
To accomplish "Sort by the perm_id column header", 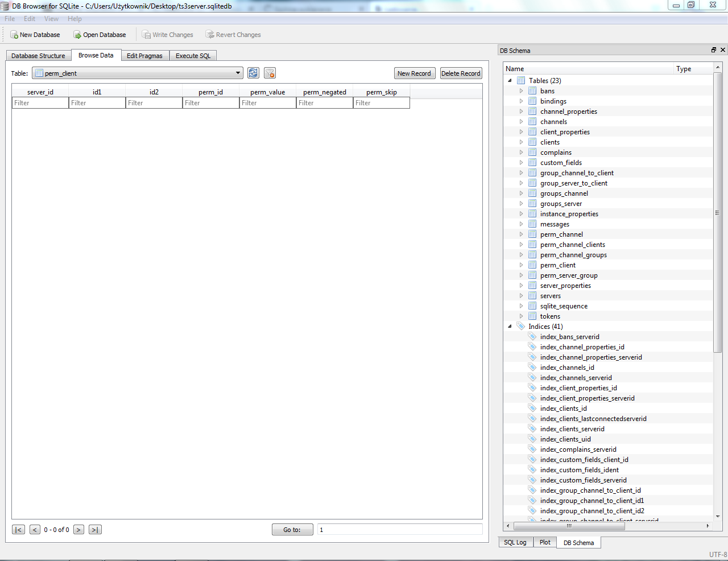I will (211, 92).
